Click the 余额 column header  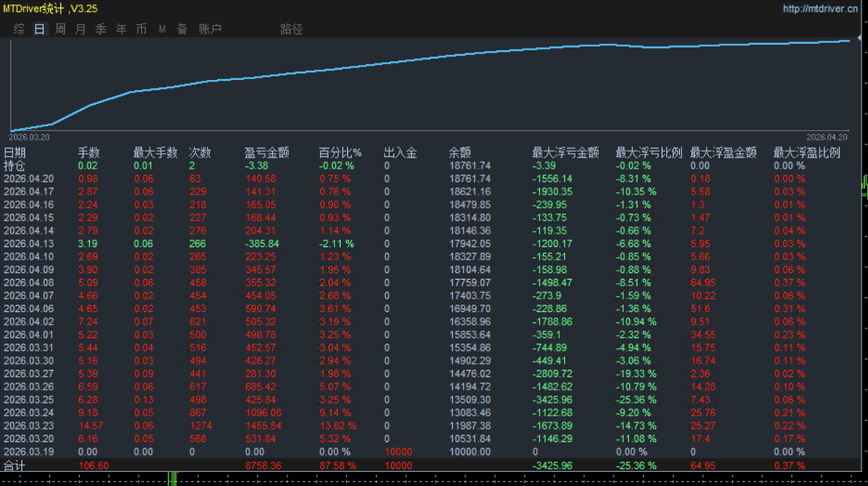[x=460, y=153]
